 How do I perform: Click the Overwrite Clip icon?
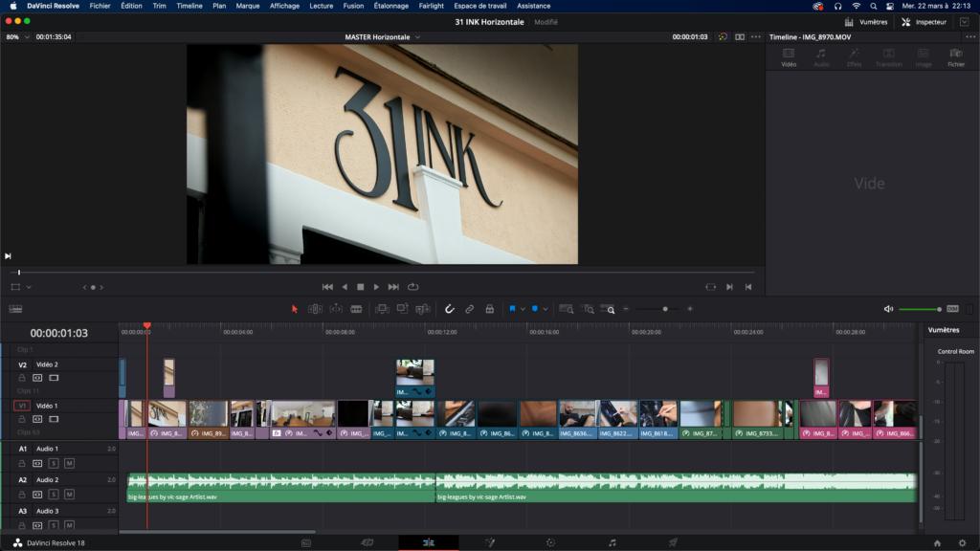click(403, 309)
